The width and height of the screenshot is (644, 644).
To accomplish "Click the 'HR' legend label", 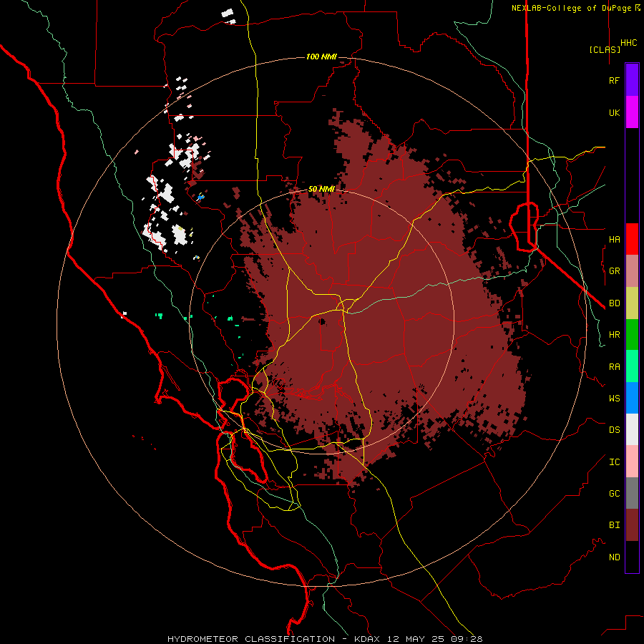I will 614,335.
